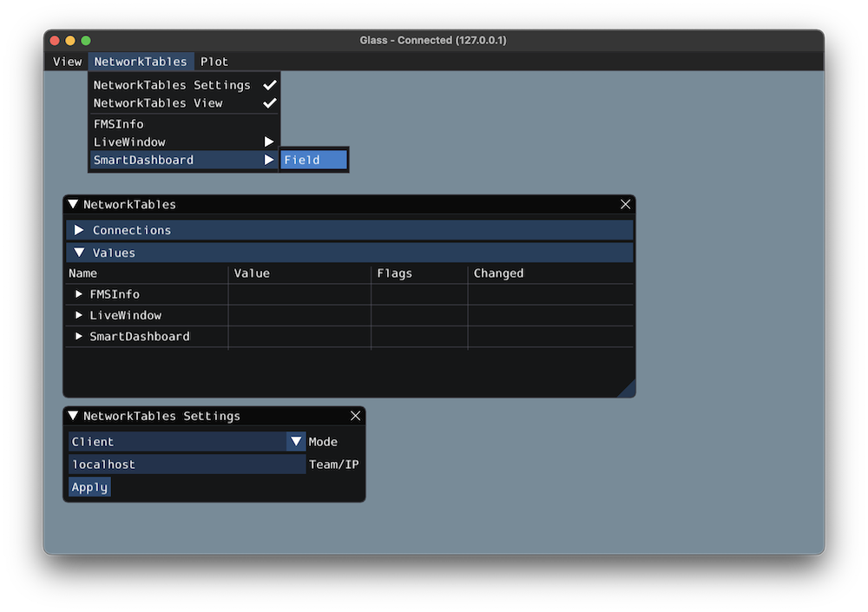This screenshot has width=868, height=612.
Task: Click the Team/IP localhost input field
Action: pos(187,464)
